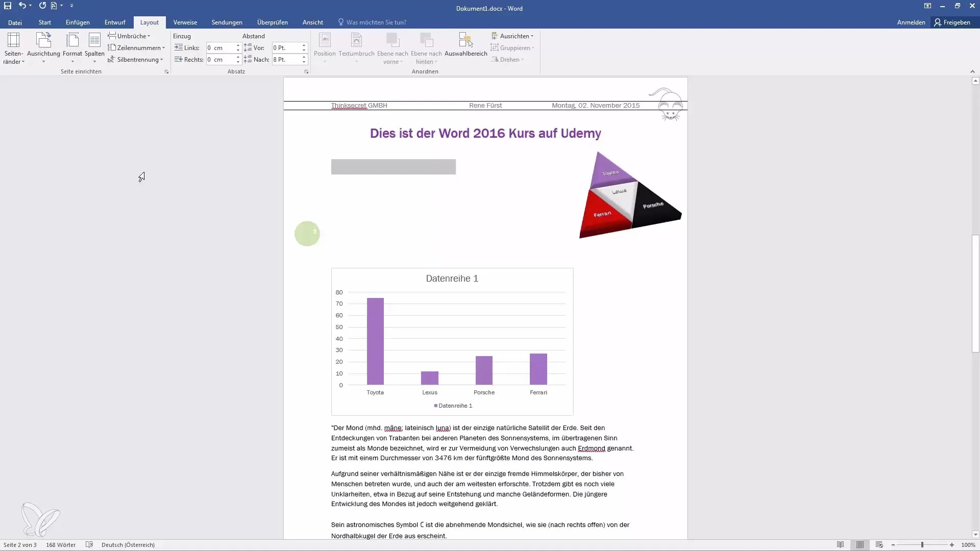Click the heading Dies ist der Word 2016 Kurs
Image resolution: width=980 pixels, height=551 pixels.
[485, 133]
